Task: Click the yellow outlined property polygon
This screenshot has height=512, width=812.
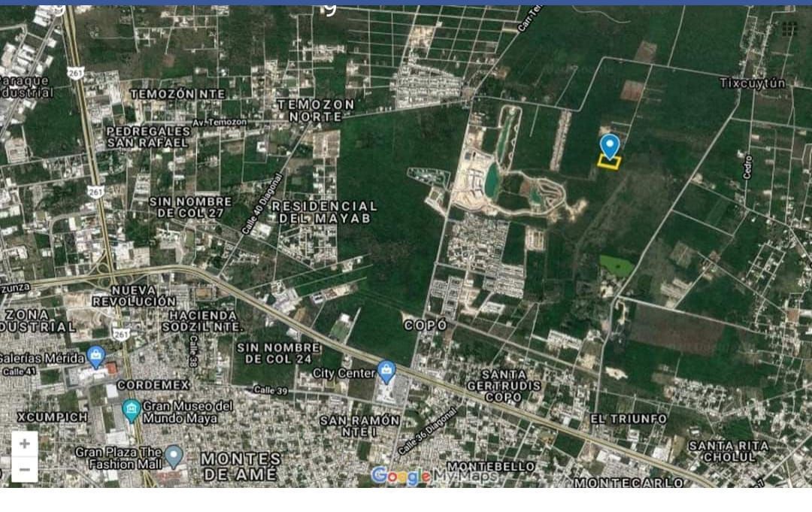Action: (610, 162)
